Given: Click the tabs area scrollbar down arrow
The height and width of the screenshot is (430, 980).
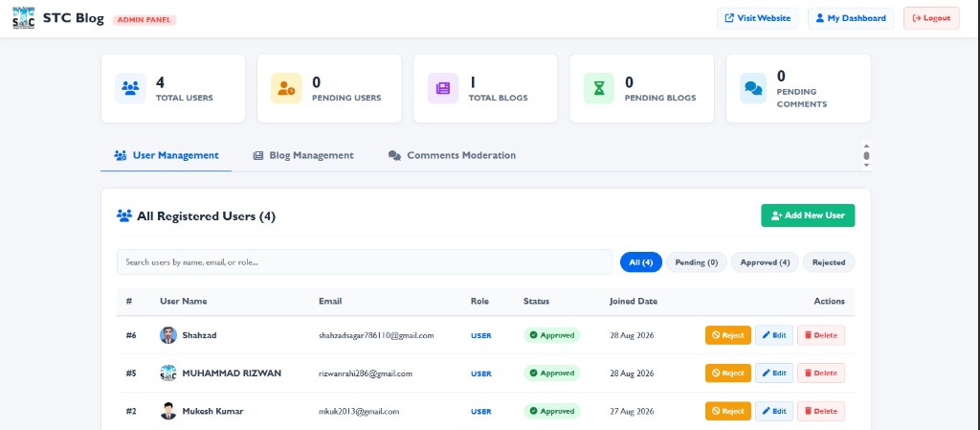Looking at the screenshot, I should [866, 166].
